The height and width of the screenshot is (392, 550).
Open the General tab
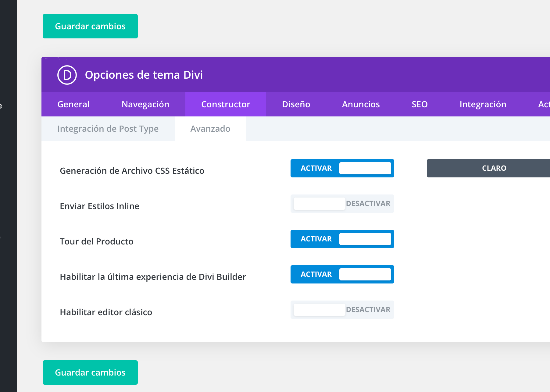pos(73,104)
